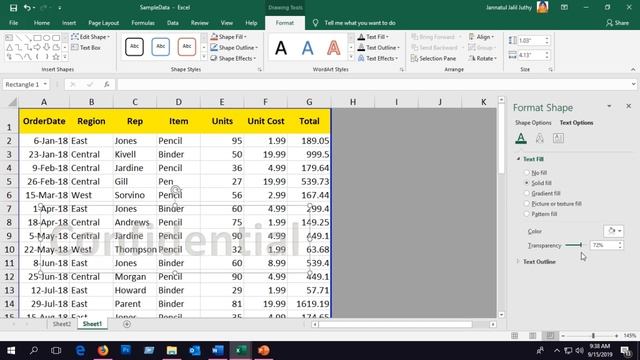Image resolution: width=640 pixels, height=360 pixels.
Task: Switch to the Formulas tab
Action: [143, 23]
